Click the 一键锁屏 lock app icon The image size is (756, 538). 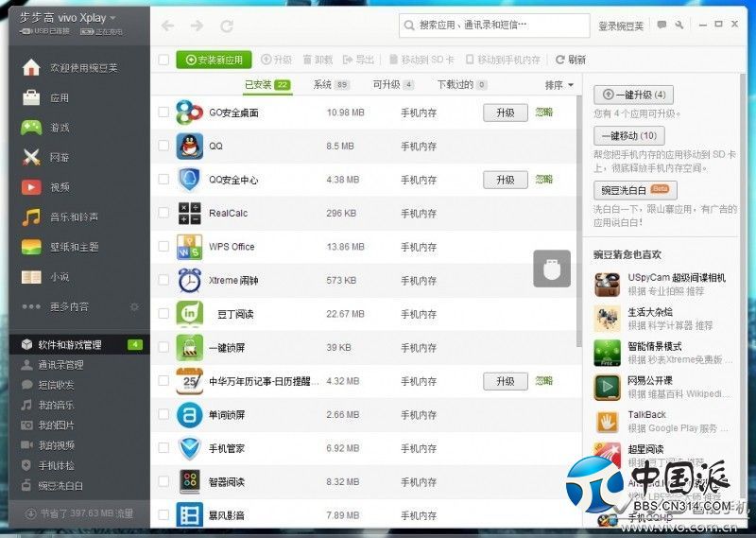[190, 347]
